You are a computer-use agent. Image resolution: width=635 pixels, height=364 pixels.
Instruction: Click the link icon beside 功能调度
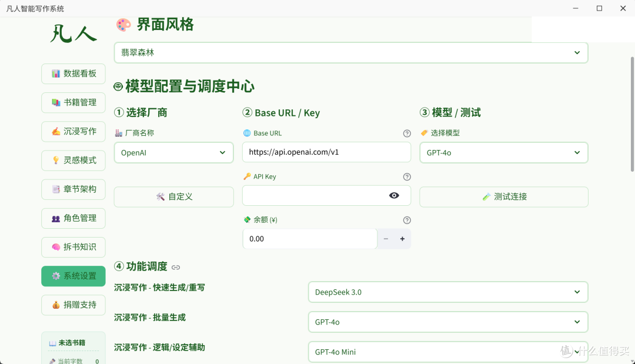(176, 267)
